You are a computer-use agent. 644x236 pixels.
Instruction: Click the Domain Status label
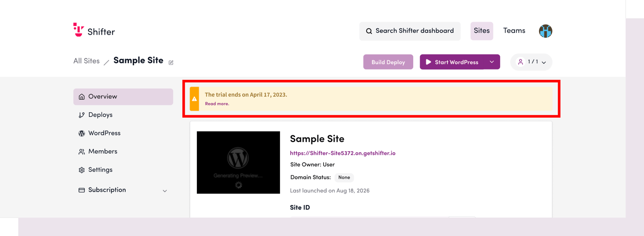click(x=311, y=178)
